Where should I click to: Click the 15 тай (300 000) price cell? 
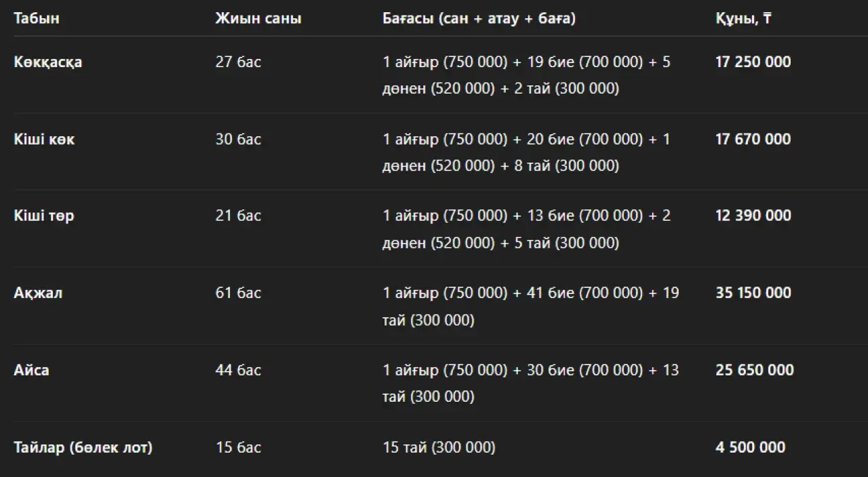[439, 447]
